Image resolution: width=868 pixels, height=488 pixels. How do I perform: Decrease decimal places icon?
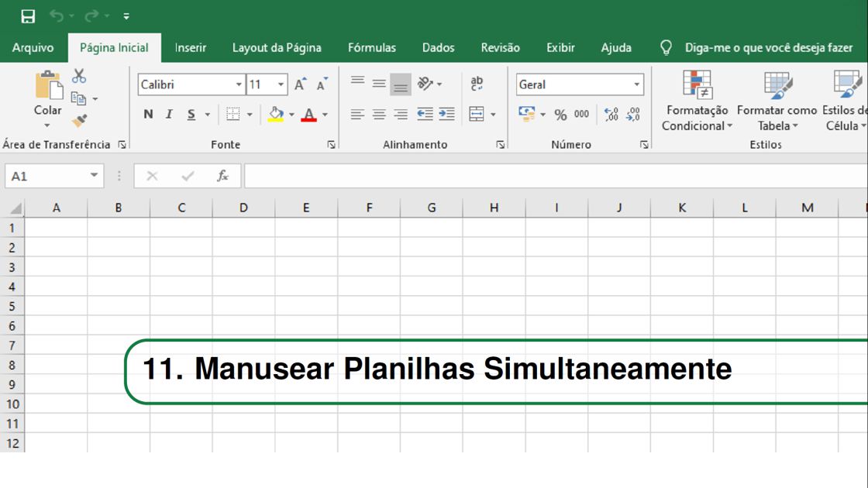pyautogui.click(x=632, y=114)
